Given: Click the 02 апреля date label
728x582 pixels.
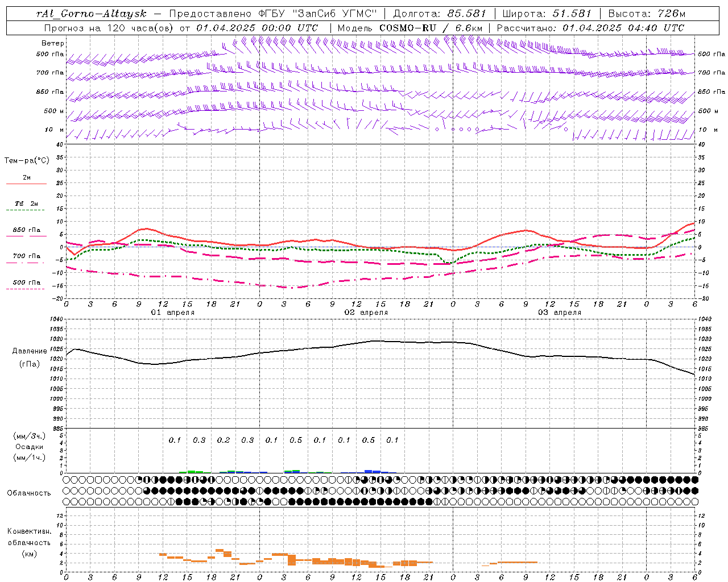Looking at the screenshot, I should click(x=366, y=313).
